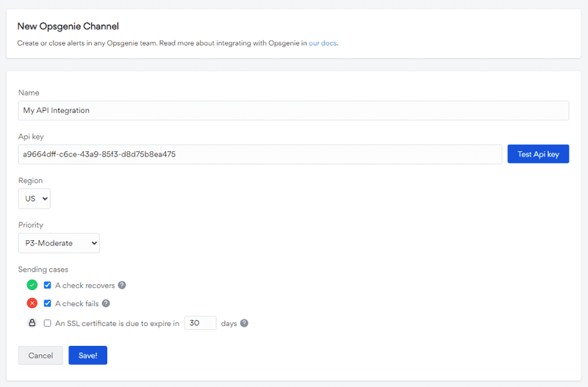Click the Cancel button
588x387 pixels.
[40, 355]
